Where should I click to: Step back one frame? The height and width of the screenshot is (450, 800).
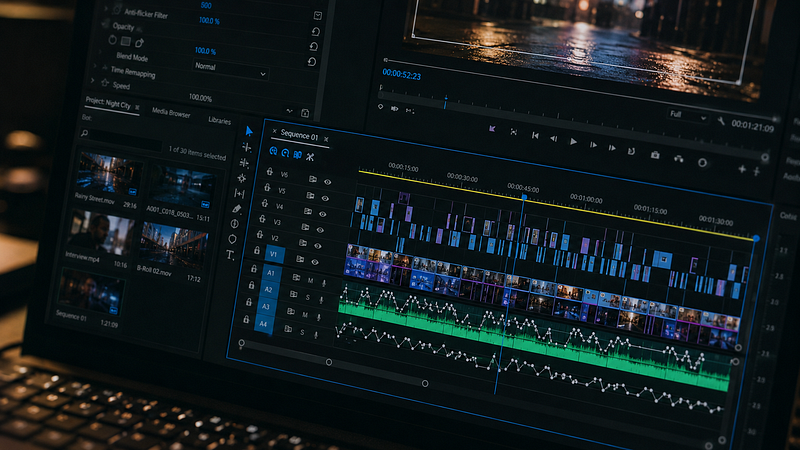pyautogui.click(x=554, y=138)
